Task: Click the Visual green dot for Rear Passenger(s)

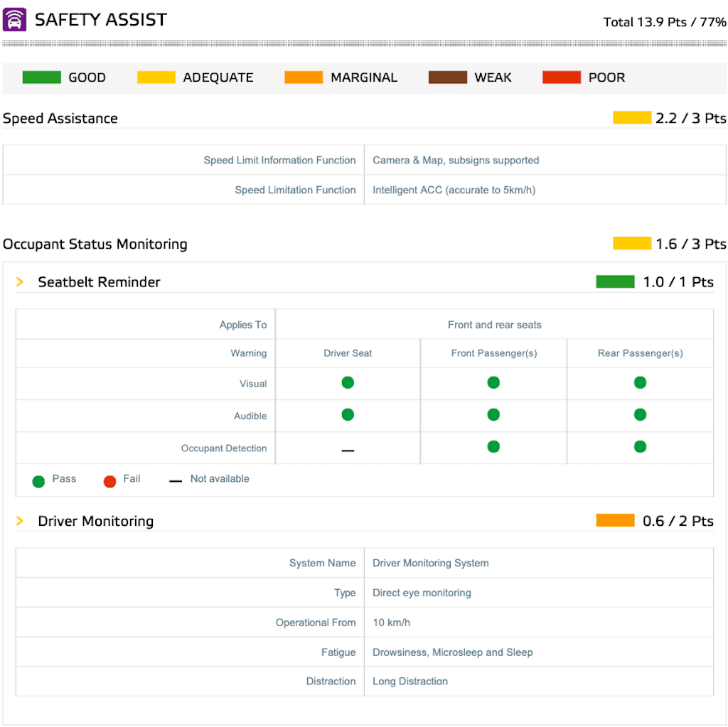Action: [640, 382]
